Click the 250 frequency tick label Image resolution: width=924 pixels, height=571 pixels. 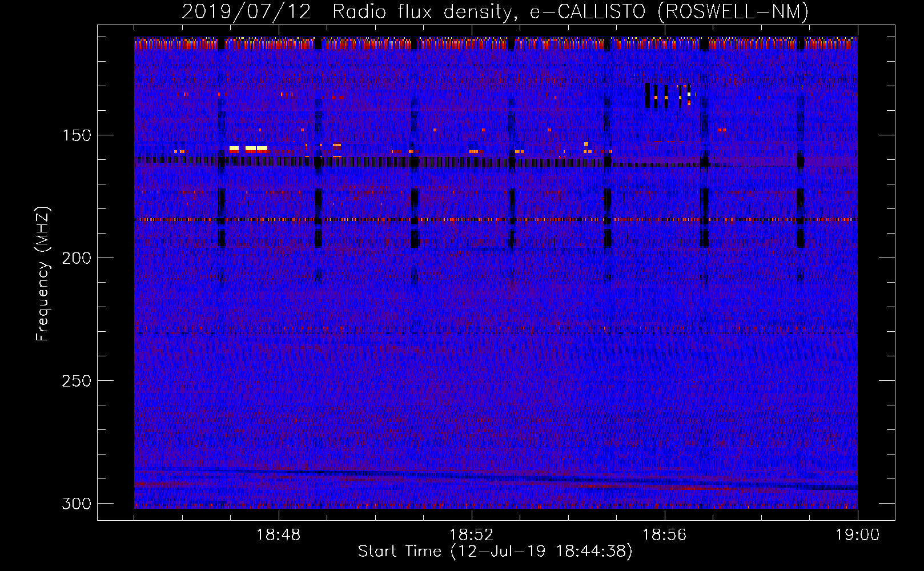(x=77, y=381)
